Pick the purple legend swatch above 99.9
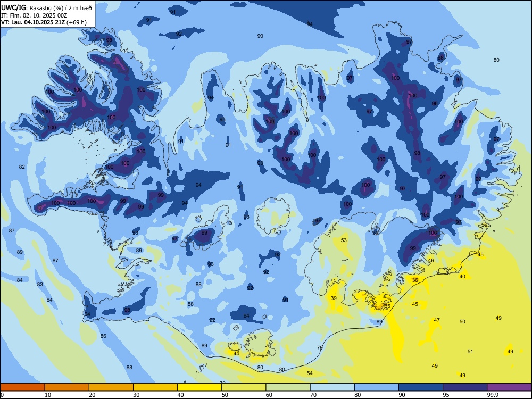 (x=509, y=387)
